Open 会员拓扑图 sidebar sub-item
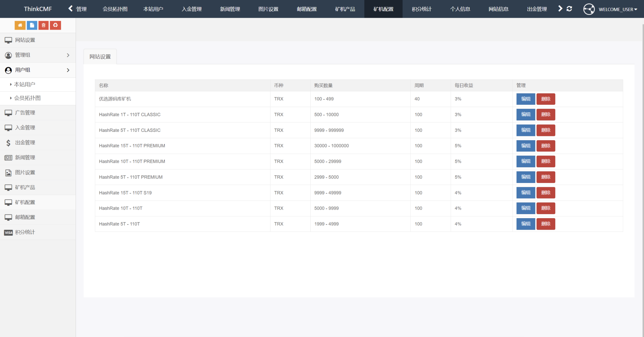Image resolution: width=644 pixels, height=337 pixels. click(27, 98)
